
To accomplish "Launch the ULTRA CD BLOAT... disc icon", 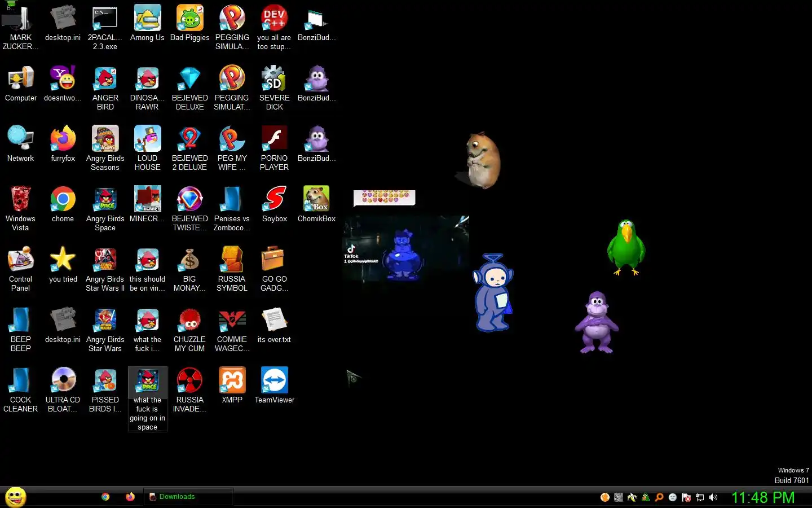I will (x=63, y=390).
